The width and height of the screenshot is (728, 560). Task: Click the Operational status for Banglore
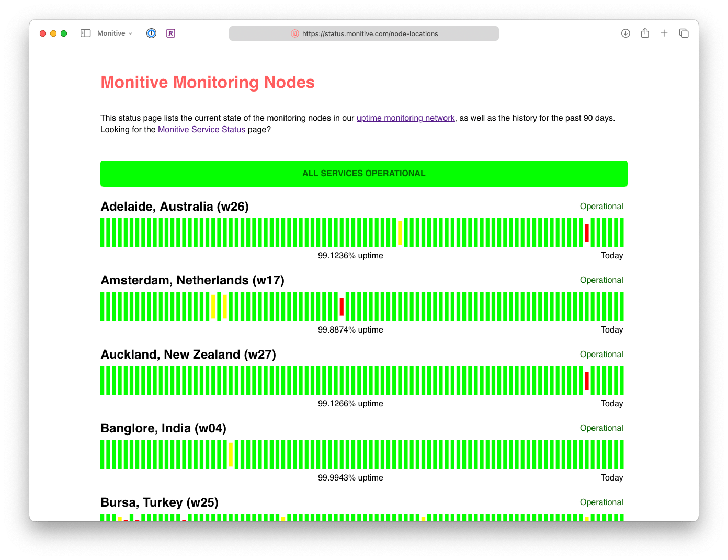tap(601, 428)
